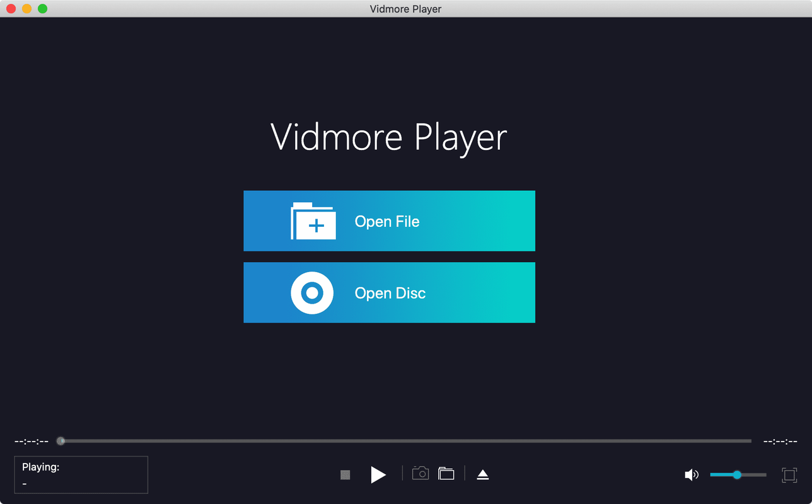The image size is (812, 504).
Task: Close the Vidmore Player window
Action: (x=11, y=9)
